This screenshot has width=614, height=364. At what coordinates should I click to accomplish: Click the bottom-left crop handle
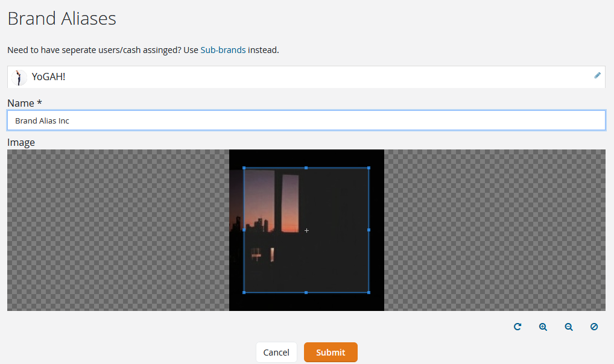[244, 292]
